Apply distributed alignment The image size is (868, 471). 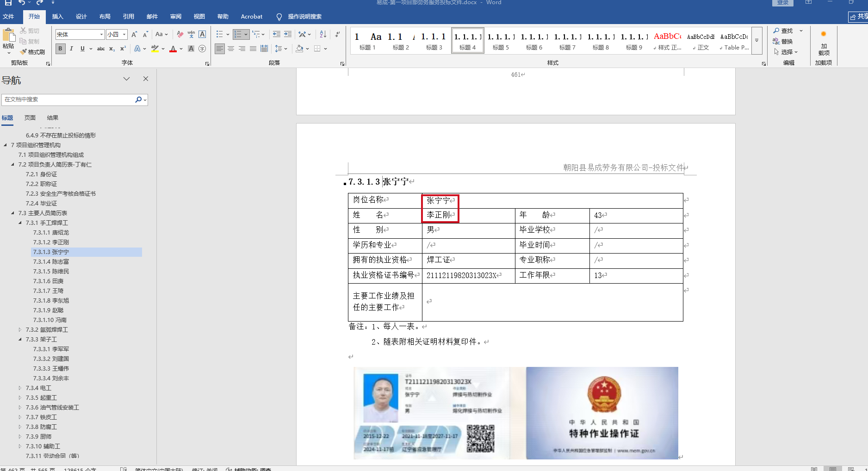click(x=264, y=49)
